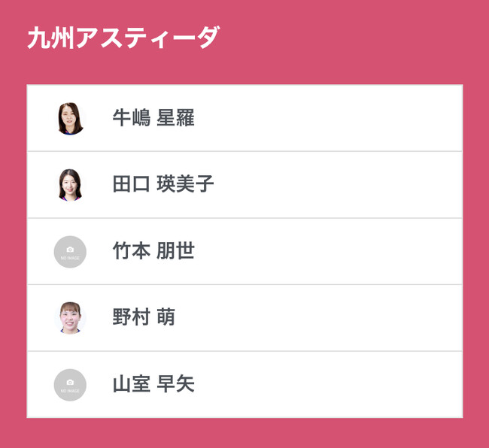The image size is (489, 448).
Task: Click the NO IMAGE placeholder beside 山室 早矢
Action: point(70,385)
